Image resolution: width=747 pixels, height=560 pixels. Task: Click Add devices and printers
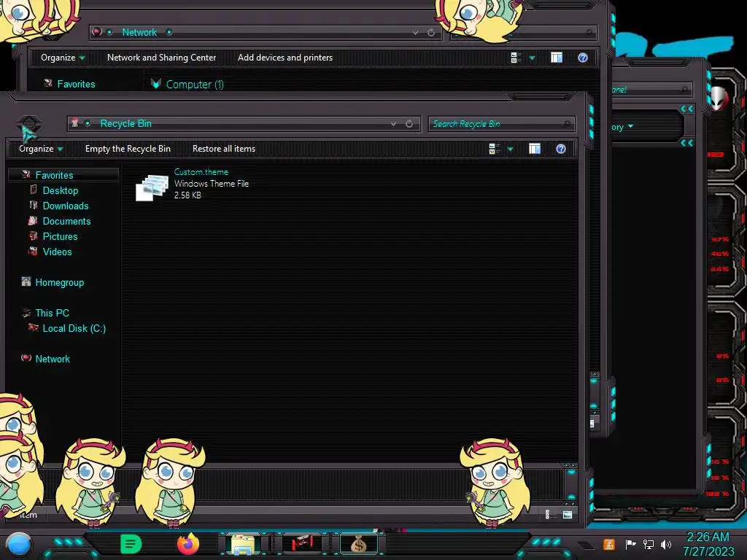(x=285, y=58)
